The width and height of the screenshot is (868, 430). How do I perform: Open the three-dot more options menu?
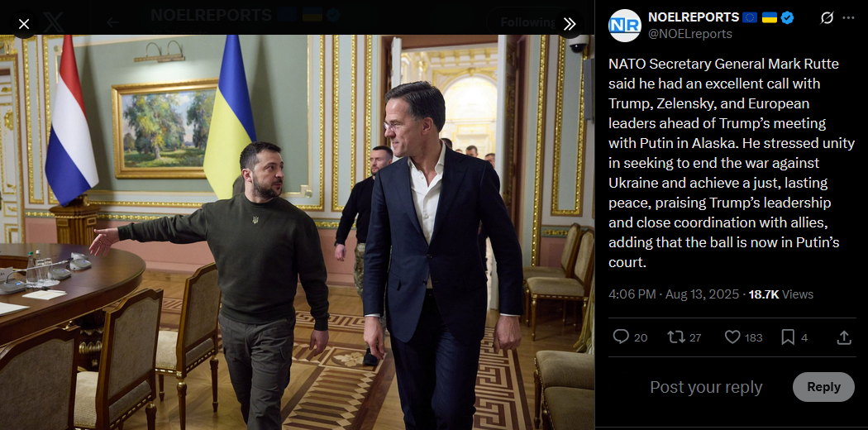(848, 18)
